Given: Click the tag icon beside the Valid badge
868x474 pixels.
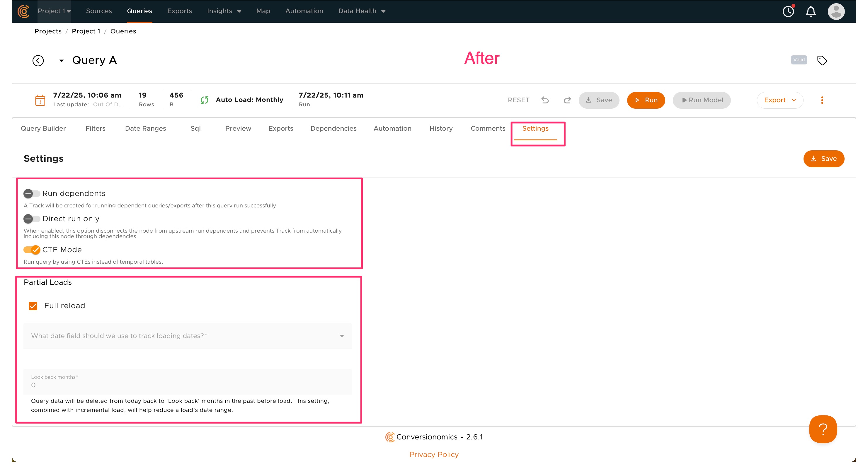Looking at the screenshot, I should pos(822,60).
